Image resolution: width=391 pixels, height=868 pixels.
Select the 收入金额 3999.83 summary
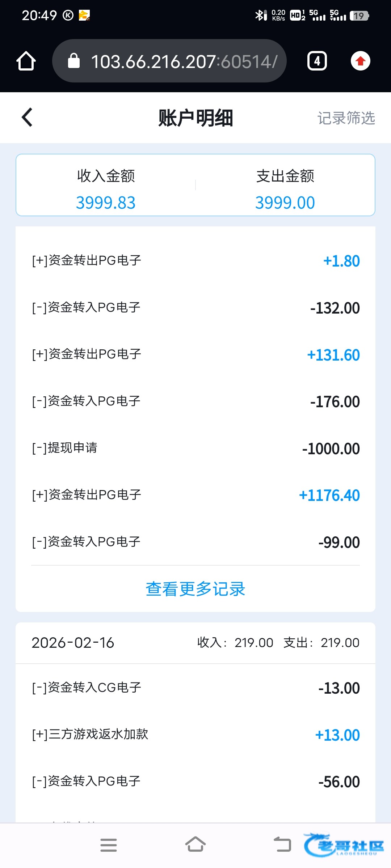point(106,189)
